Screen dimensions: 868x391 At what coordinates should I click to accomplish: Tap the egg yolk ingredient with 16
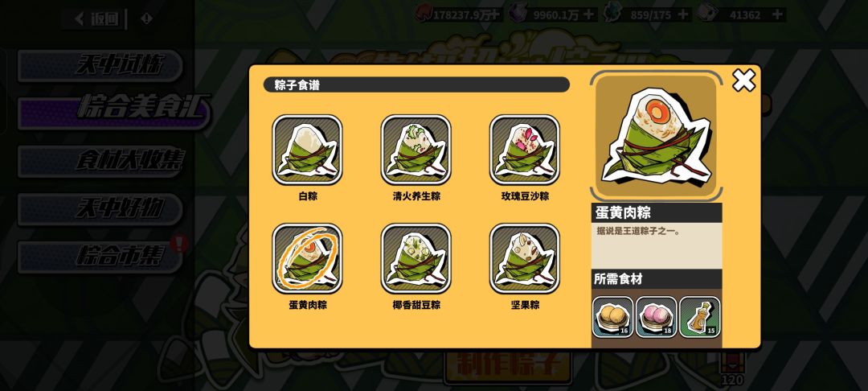[612, 317]
